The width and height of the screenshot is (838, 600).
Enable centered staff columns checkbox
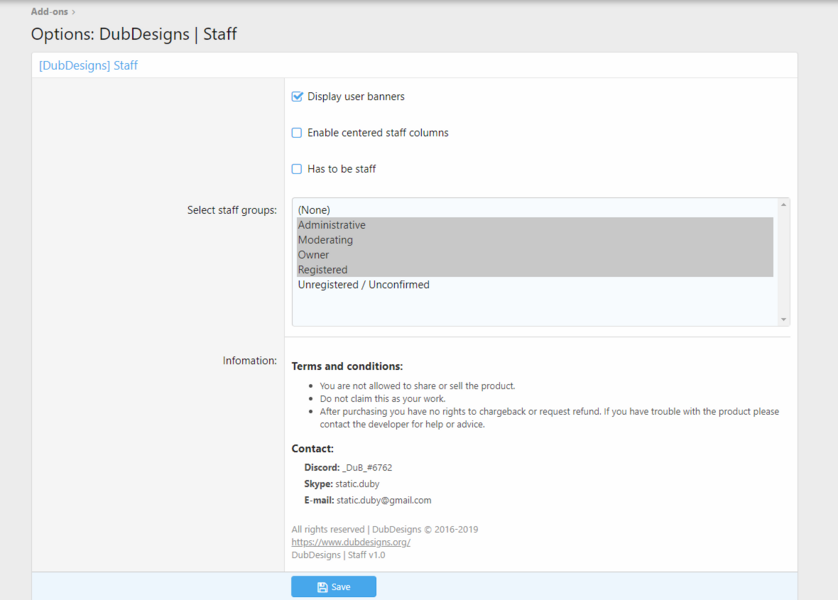[x=297, y=133]
